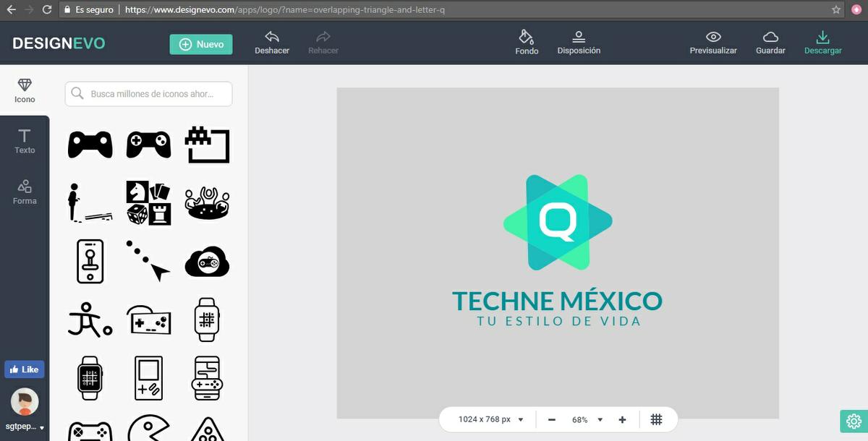Select the Pac-Man icon in the library

tap(149, 428)
